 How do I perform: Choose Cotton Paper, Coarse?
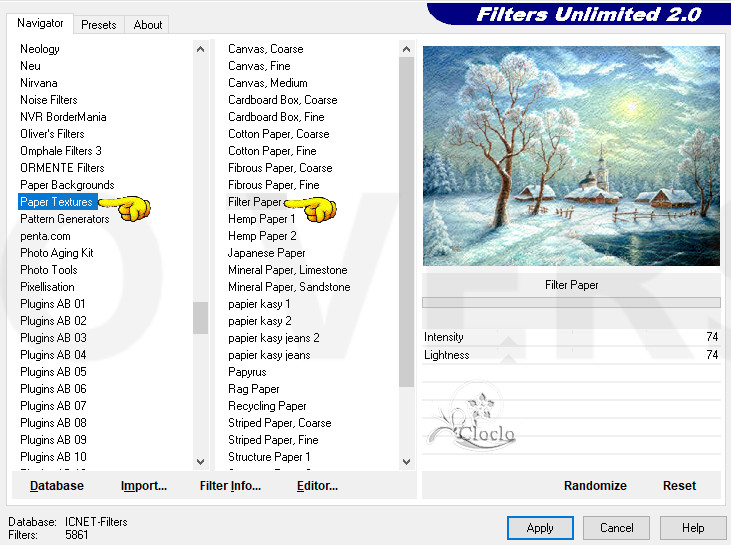[x=279, y=134]
